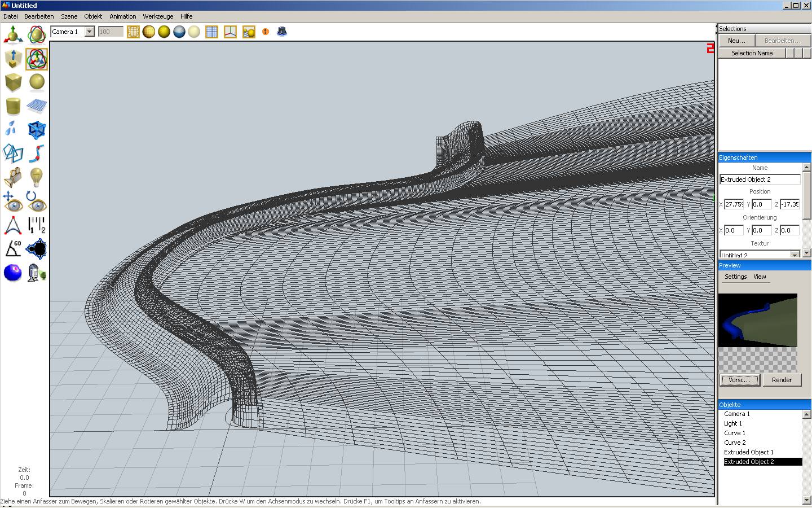Image resolution: width=812 pixels, height=508 pixels.
Task: Pick the cylinder creation tool
Action: tap(13, 106)
